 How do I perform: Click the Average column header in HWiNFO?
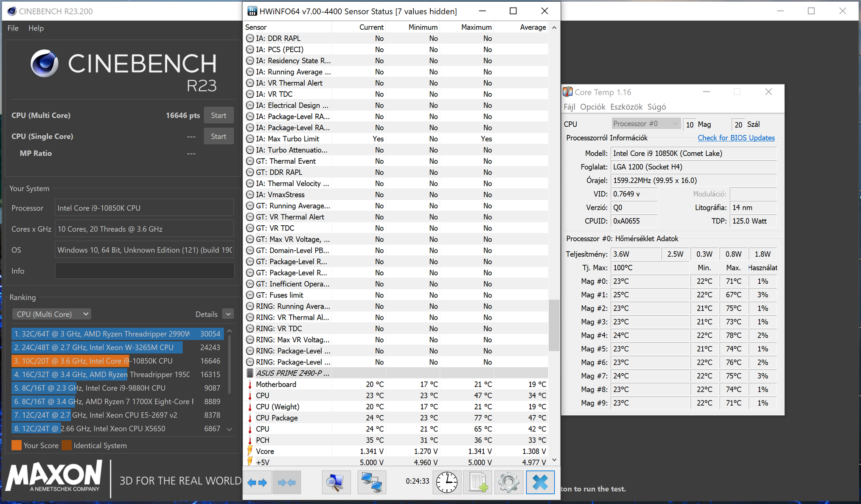[521, 27]
